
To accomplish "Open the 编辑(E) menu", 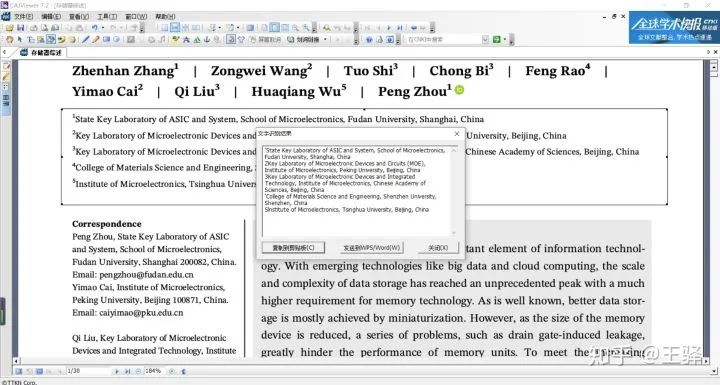I will point(51,17).
